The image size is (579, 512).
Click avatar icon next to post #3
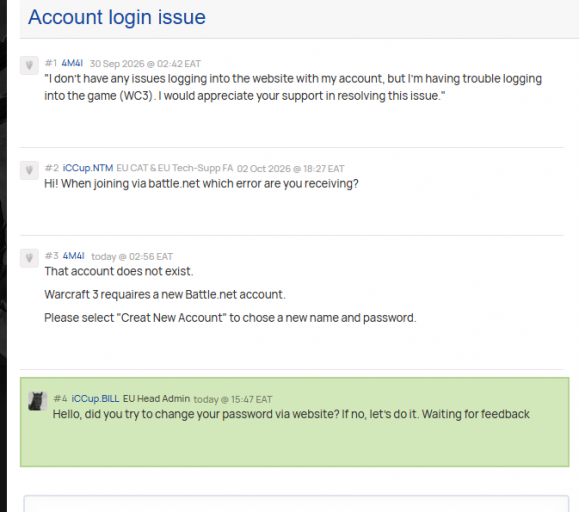point(29,258)
